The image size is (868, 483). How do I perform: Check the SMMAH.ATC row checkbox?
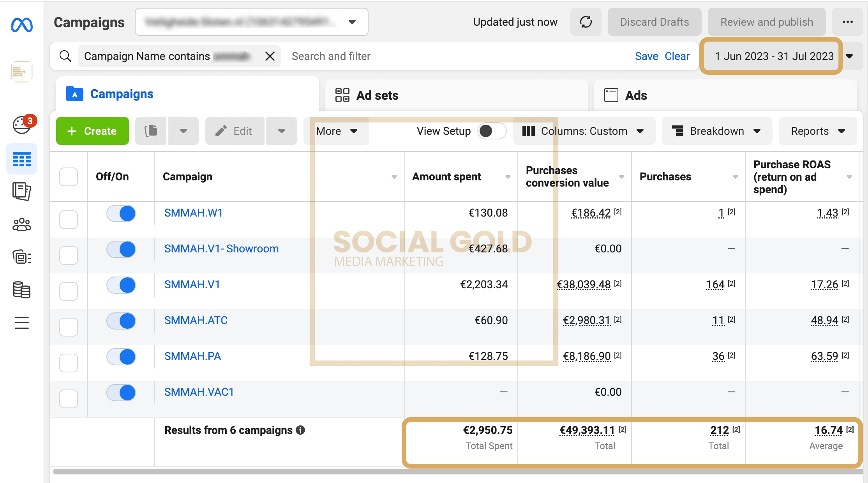point(69,327)
